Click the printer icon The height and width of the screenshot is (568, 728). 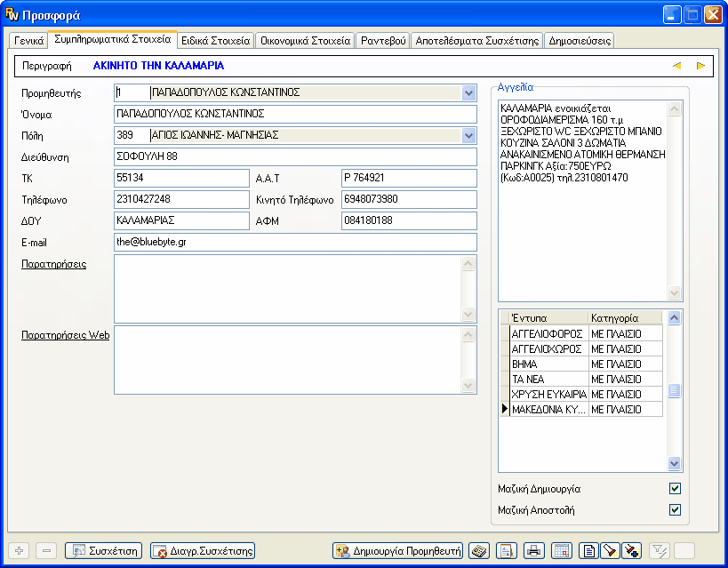point(534,551)
